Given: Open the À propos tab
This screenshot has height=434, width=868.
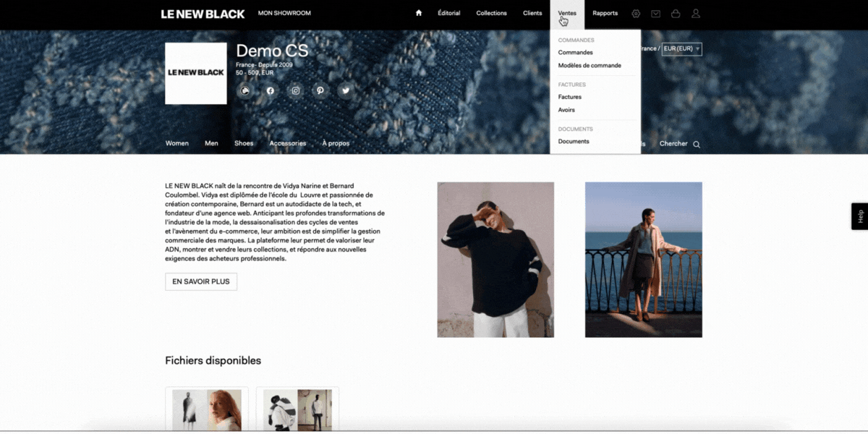Looking at the screenshot, I should (336, 143).
